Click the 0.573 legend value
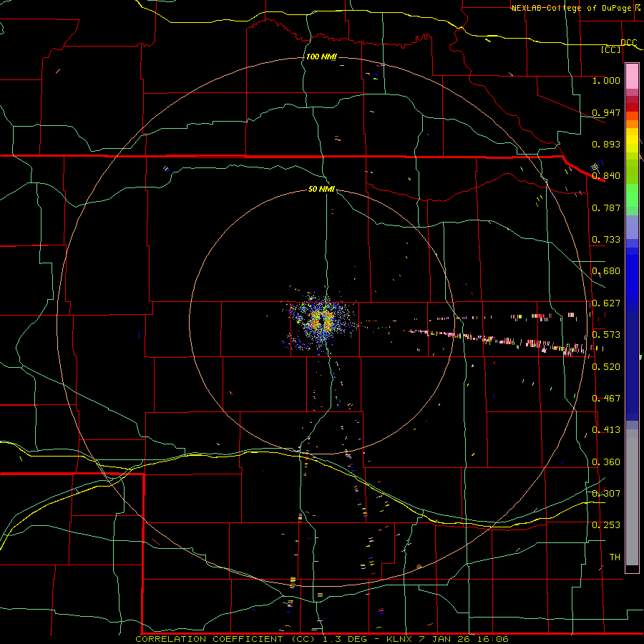This screenshot has width=644, height=644. coord(606,335)
